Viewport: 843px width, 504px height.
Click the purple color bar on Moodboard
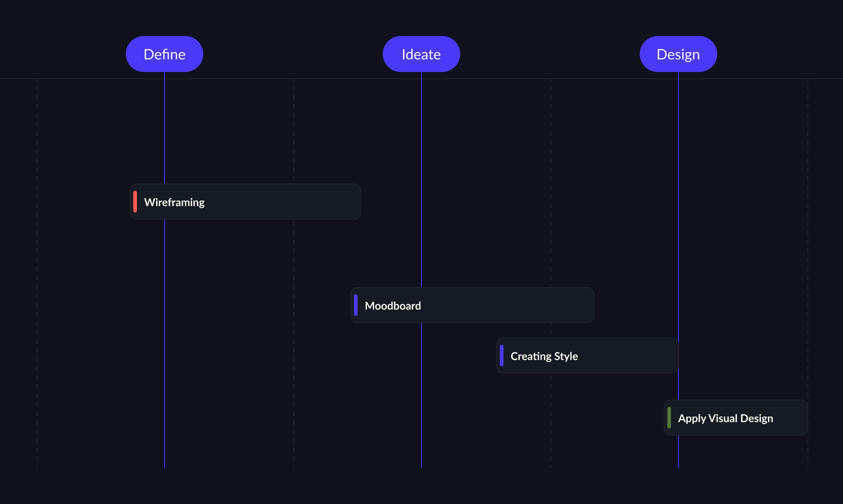point(356,305)
